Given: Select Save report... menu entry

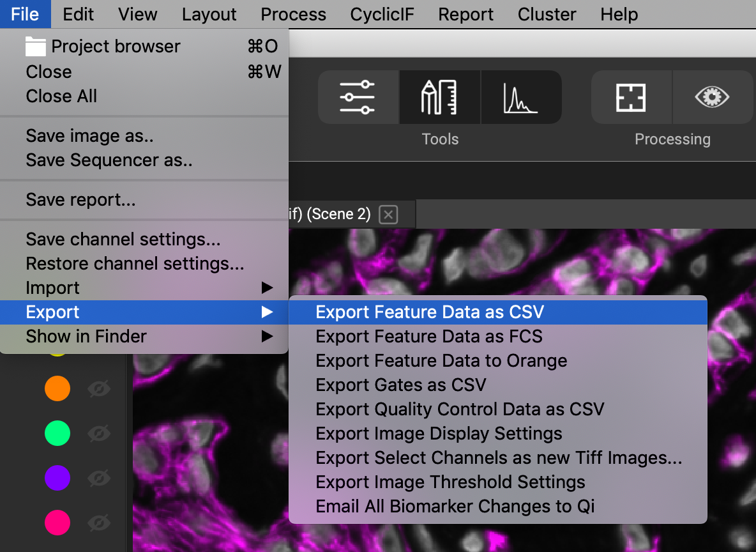Looking at the screenshot, I should (x=144, y=199).
